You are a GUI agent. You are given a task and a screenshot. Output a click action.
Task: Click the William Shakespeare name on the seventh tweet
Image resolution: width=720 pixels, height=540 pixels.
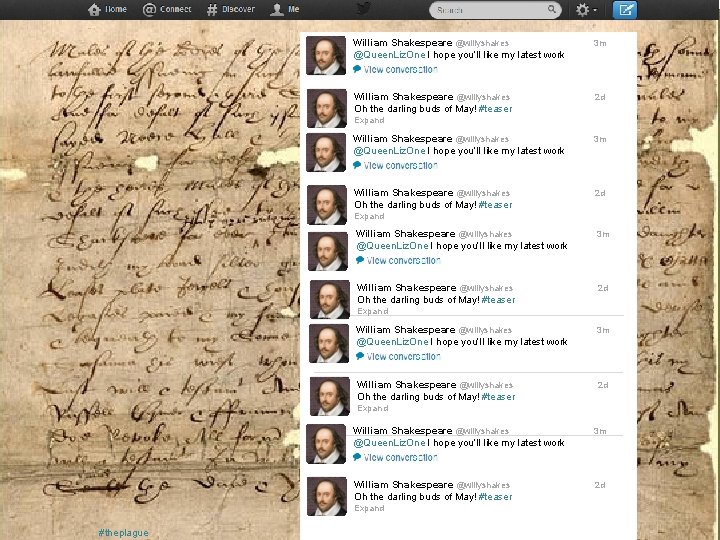pyautogui.click(x=405, y=330)
